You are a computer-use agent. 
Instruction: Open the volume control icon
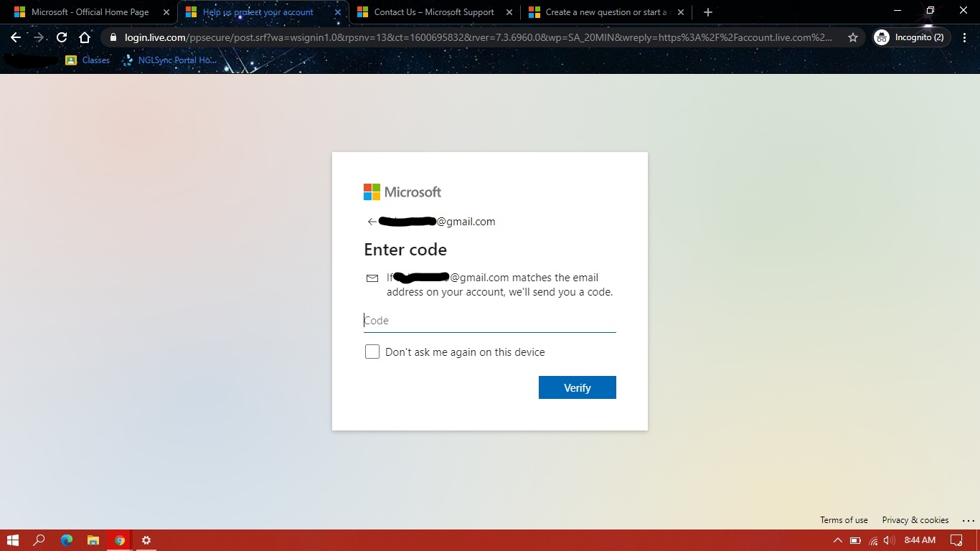[x=890, y=540]
